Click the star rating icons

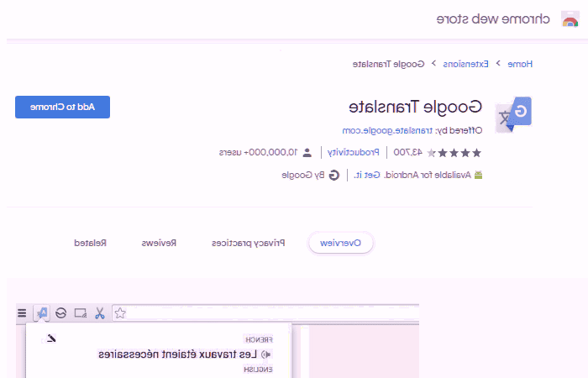(x=454, y=153)
